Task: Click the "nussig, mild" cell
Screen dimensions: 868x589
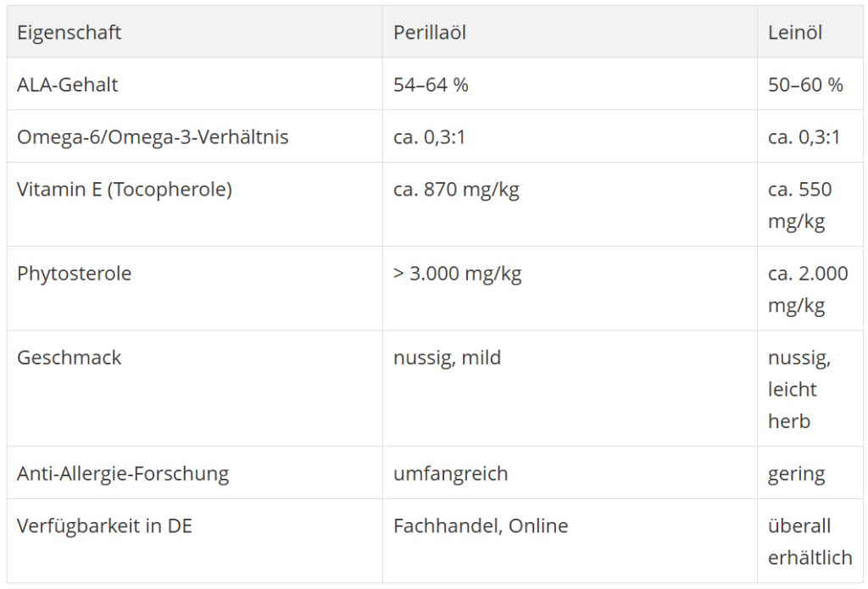Action: pos(447,358)
